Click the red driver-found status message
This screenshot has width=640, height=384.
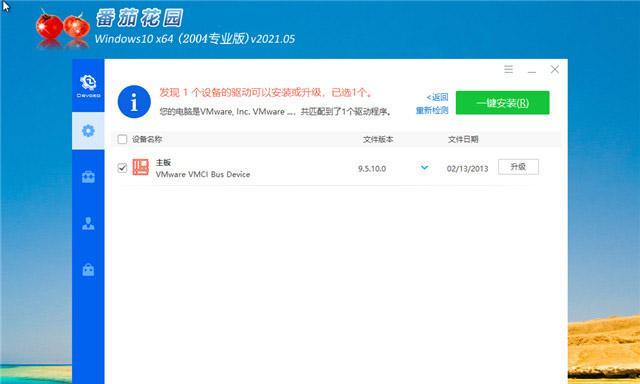(266, 93)
